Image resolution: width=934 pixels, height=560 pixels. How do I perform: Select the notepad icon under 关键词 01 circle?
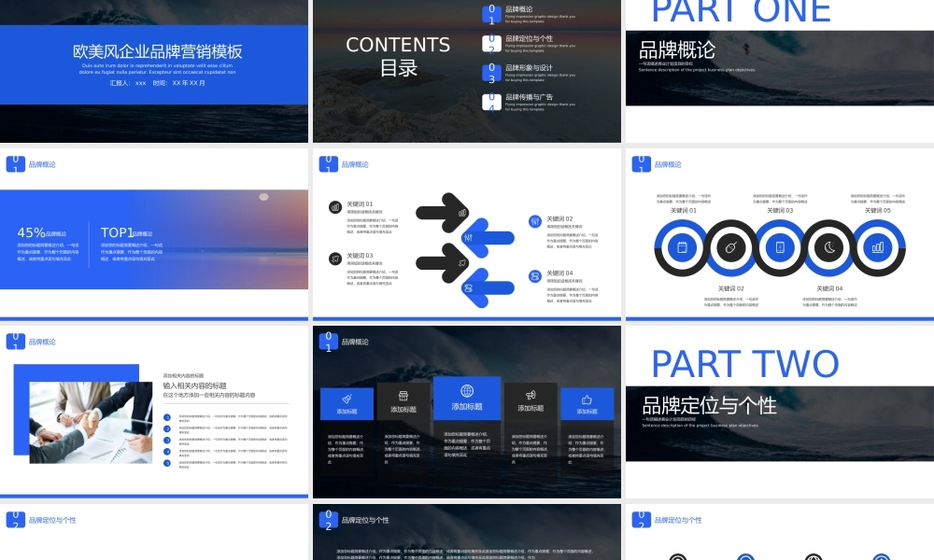tap(682, 247)
